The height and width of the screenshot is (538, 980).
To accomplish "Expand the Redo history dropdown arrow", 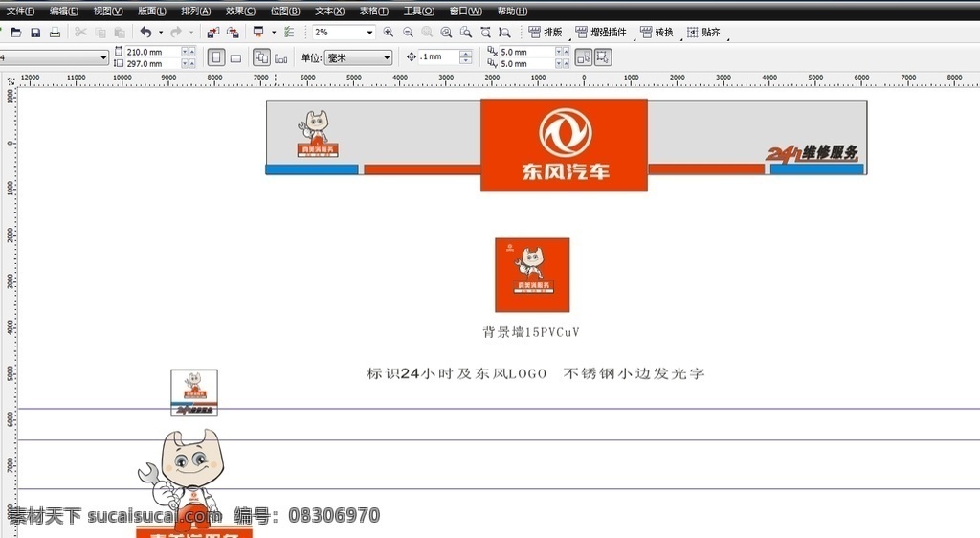I will click(x=191, y=33).
